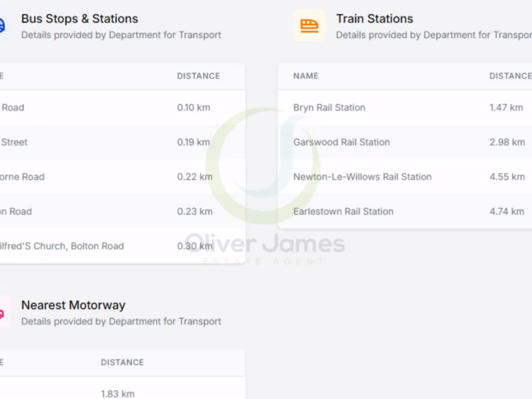Click the 0.22 km bus stop distance

[194, 177]
